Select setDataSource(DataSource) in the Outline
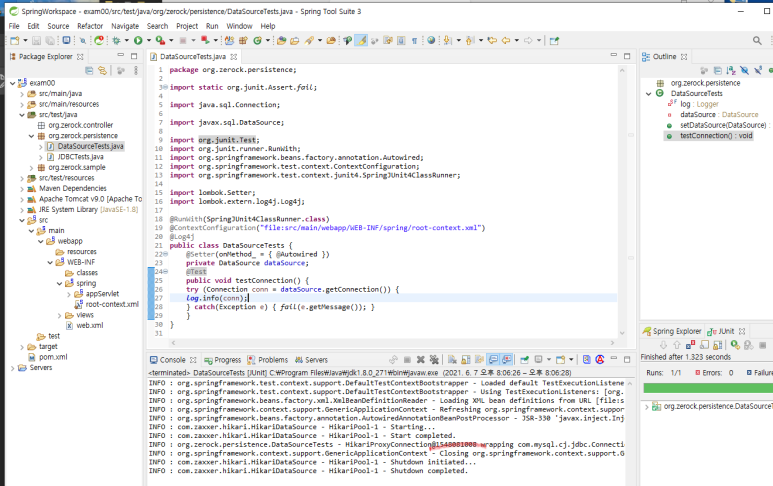Image resolution: width=773 pixels, height=486 pixels. (723, 125)
